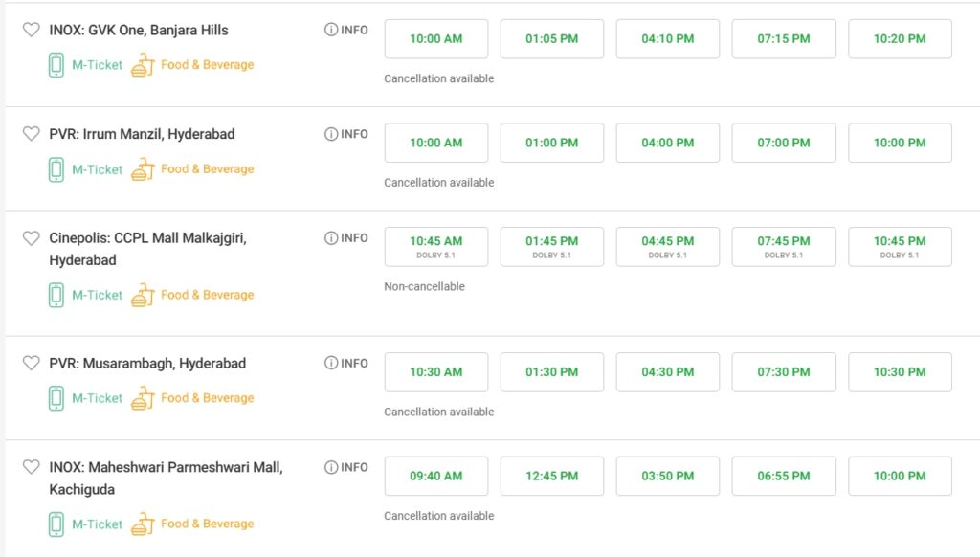Click Food & Beverage icon for PVR Irrum Manzil
The width and height of the screenshot is (980, 557).
tap(143, 169)
